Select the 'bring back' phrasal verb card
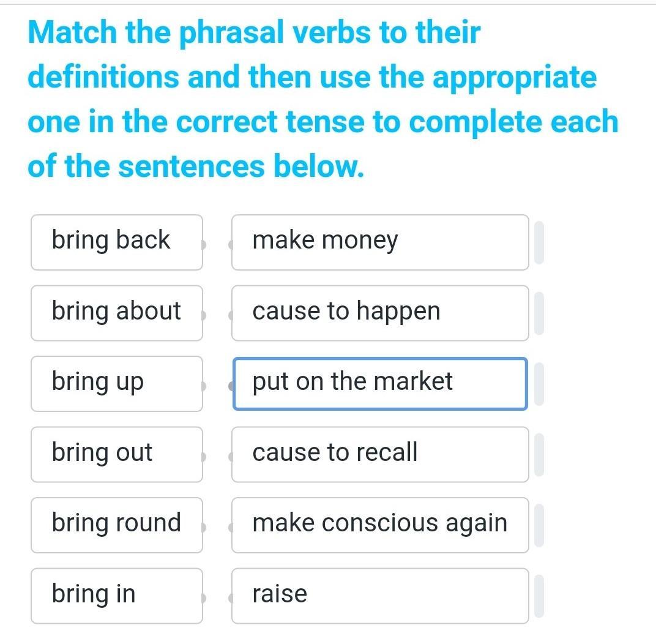This screenshot has height=644, width=656. (x=116, y=242)
